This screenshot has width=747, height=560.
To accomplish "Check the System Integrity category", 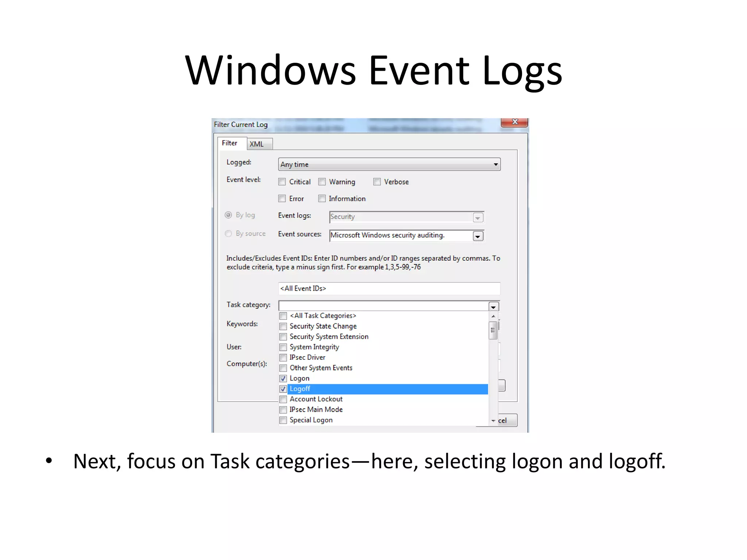I will pos(283,347).
